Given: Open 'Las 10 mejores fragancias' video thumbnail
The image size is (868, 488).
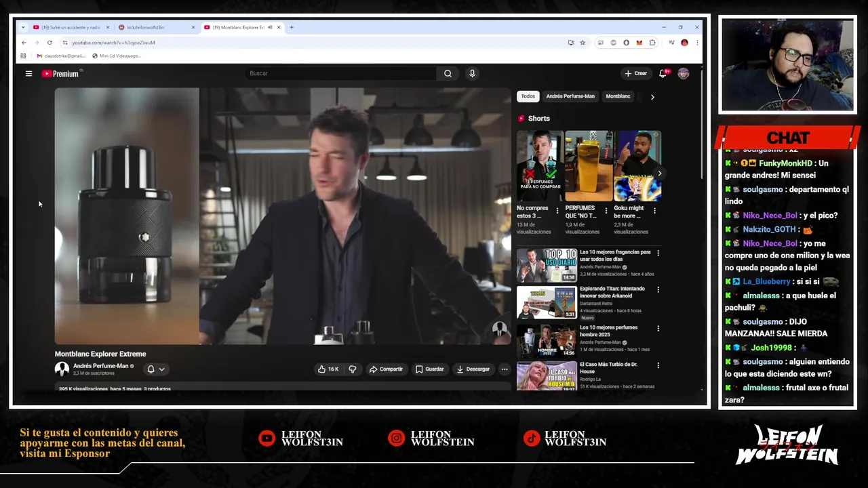Looking at the screenshot, I should click(x=547, y=265).
